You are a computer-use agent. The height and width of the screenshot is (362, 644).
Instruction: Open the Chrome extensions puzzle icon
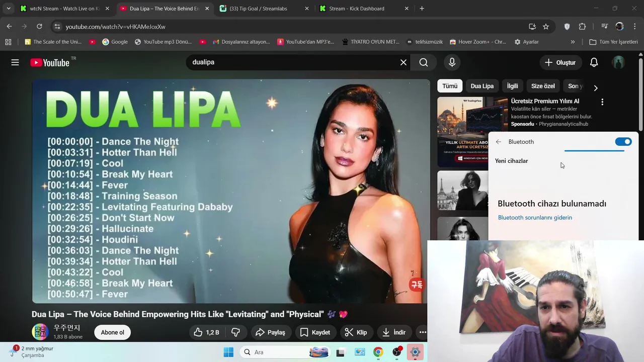(582, 26)
